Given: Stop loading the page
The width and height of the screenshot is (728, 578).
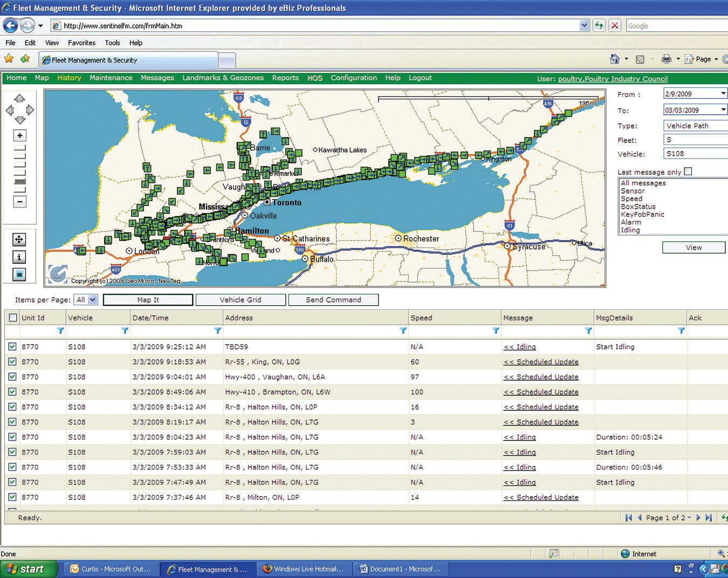Looking at the screenshot, I should click(614, 25).
